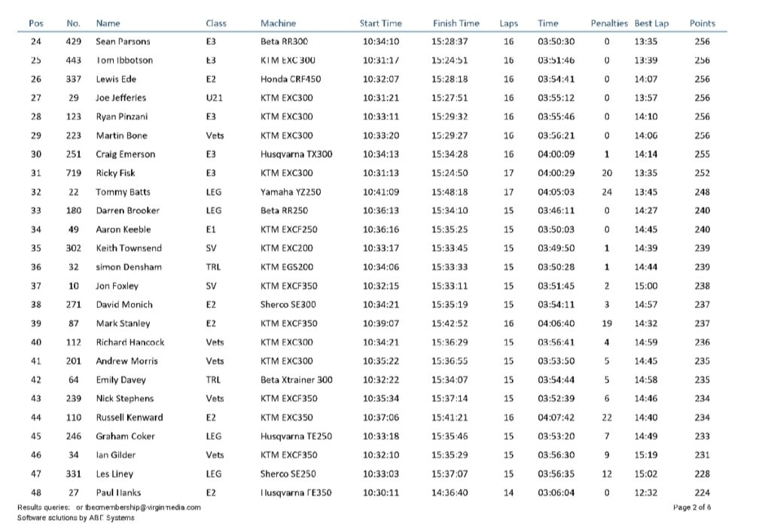
Task: Click the Machine column header
Action: 278,23
